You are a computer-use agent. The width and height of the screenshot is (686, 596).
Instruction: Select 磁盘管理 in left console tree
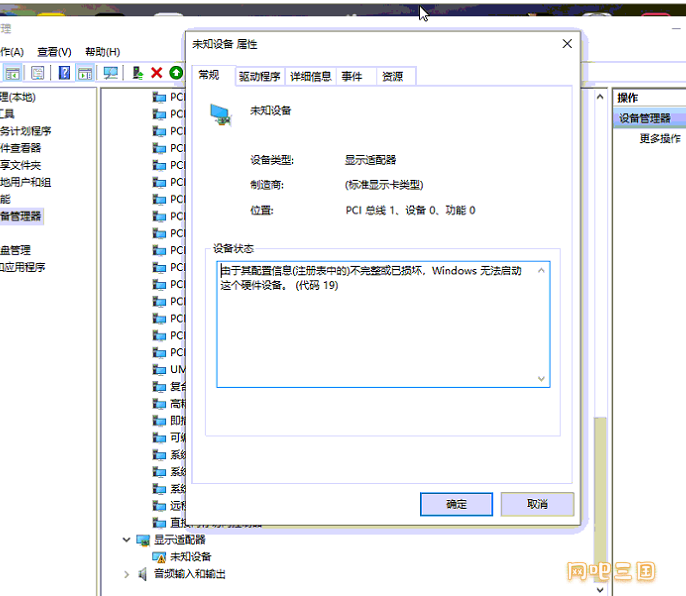[x=15, y=250]
